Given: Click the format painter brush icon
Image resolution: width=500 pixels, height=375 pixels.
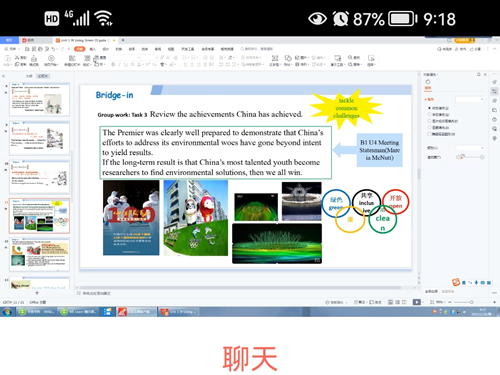Looking at the screenshot, I should [34, 58].
